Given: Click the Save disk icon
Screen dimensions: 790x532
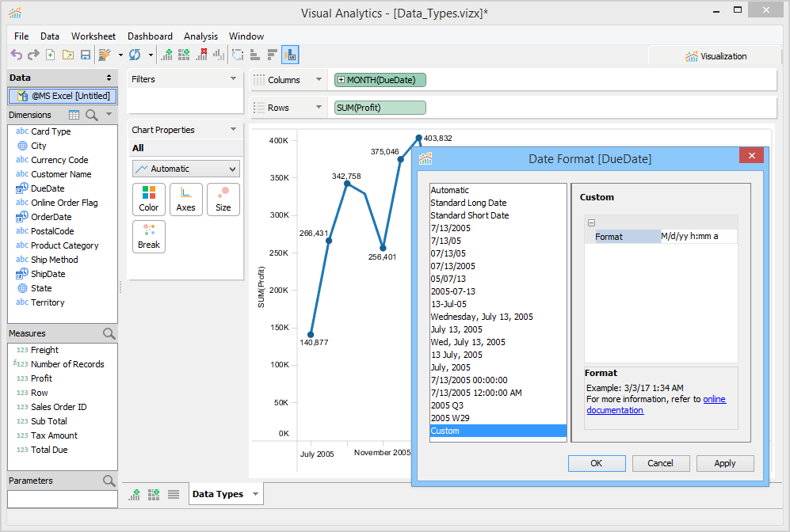Looking at the screenshot, I should (x=85, y=55).
